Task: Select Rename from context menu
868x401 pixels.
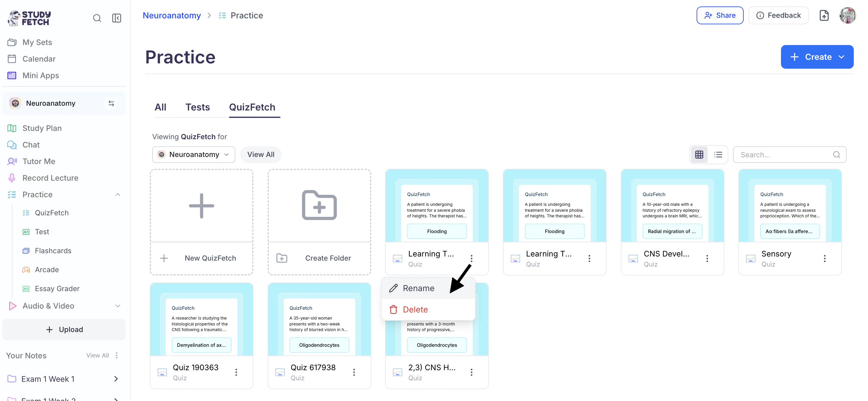Action: (428, 288)
